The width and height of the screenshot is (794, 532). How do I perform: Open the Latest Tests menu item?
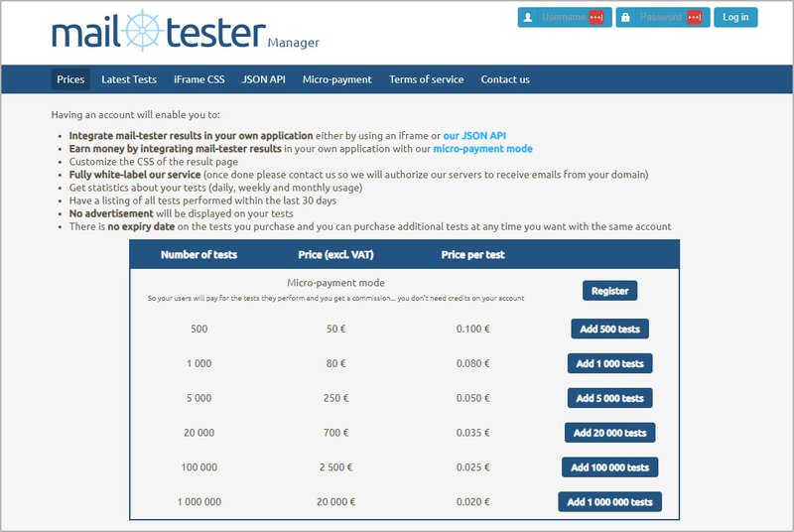(129, 79)
